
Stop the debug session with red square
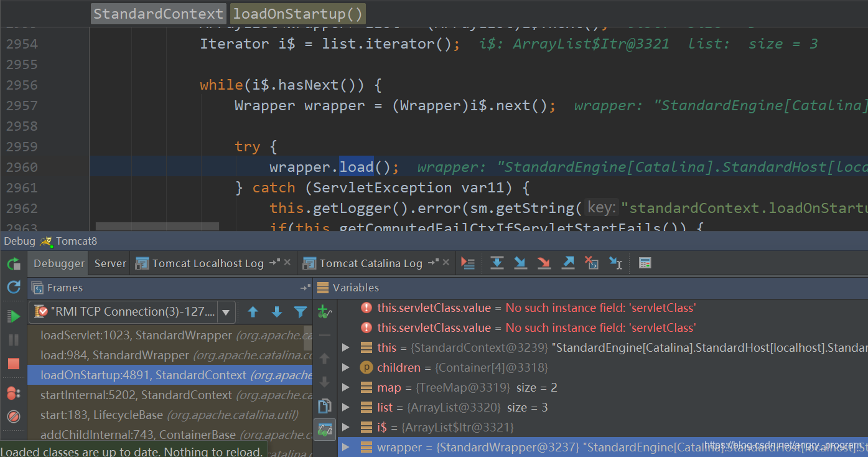click(14, 364)
